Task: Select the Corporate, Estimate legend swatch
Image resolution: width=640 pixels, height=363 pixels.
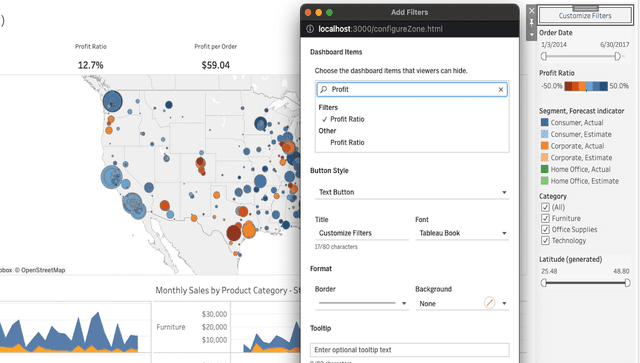Action: click(x=544, y=158)
